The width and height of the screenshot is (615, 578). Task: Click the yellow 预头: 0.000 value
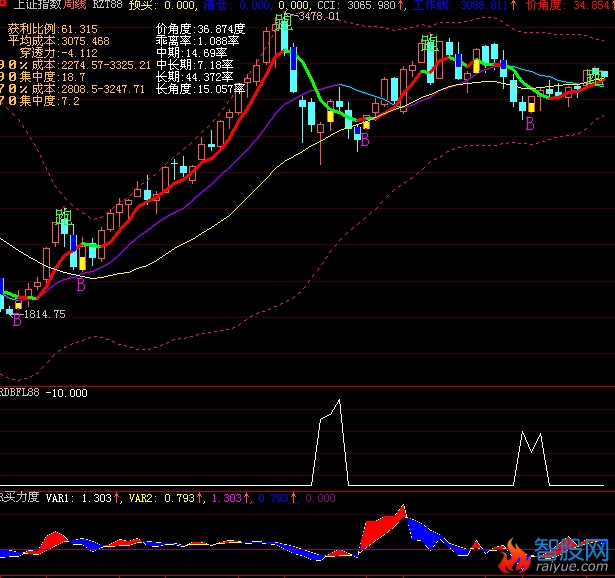pyautogui.click(x=163, y=5)
